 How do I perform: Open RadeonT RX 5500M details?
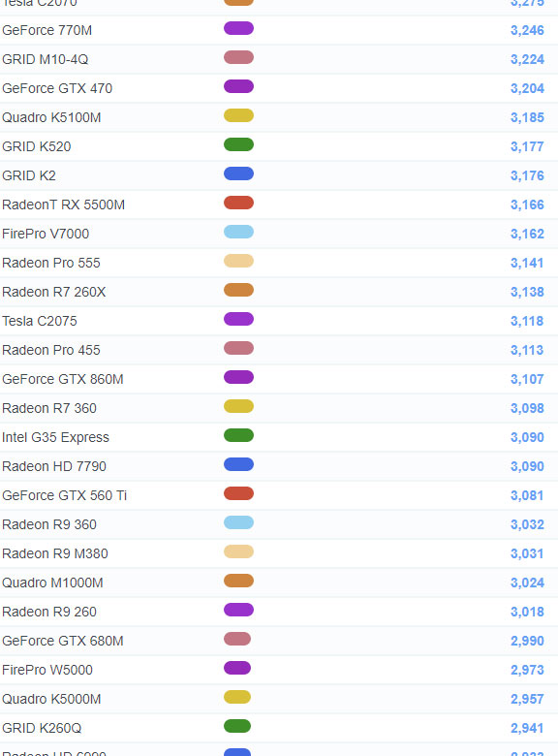click(64, 205)
